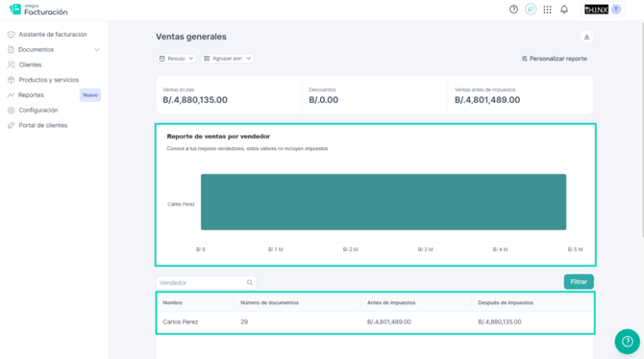Click the Clientes people icon
Image resolution: width=644 pixels, height=359 pixels.
12,65
